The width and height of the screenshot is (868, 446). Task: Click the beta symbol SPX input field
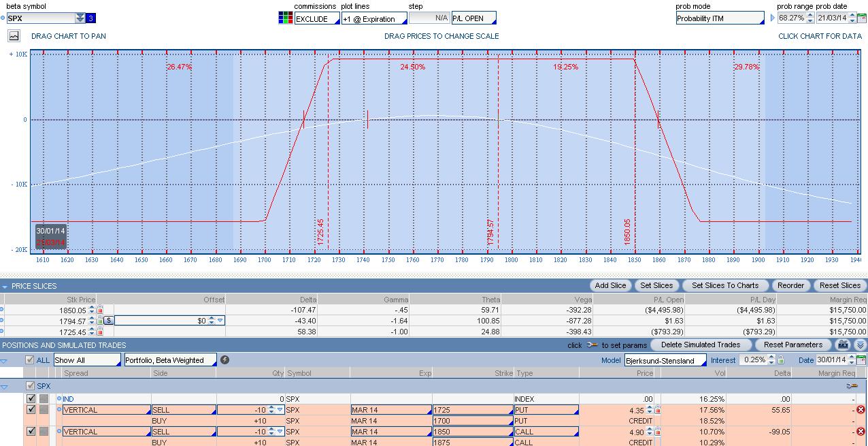(41, 18)
